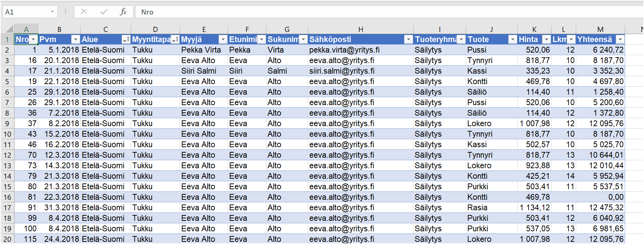The image size is (644, 244).
Task: Click cell siiri.salmi@yritys.fi
Action: (360, 71)
